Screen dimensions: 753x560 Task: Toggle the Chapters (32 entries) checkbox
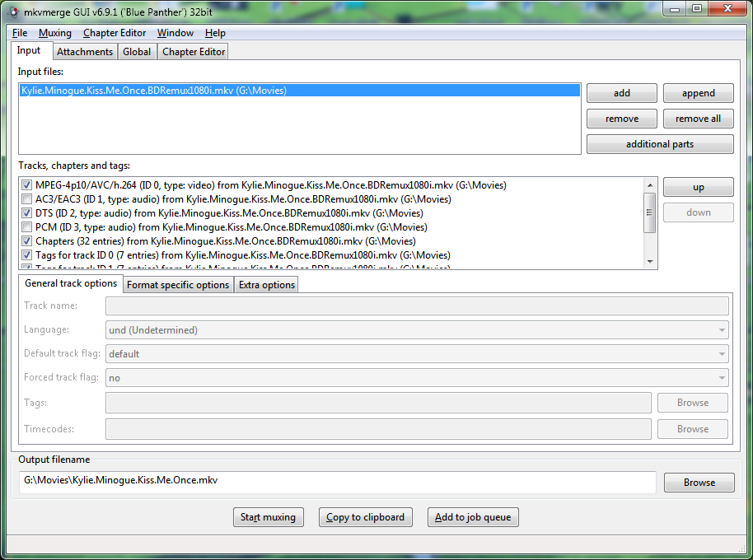pyautogui.click(x=27, y=241)
